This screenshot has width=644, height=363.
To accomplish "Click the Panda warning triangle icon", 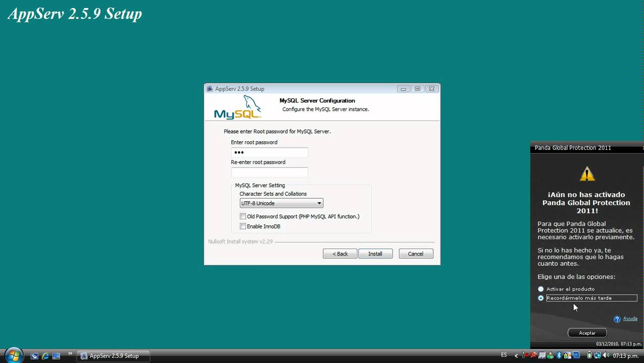I will tap(587, 174).
